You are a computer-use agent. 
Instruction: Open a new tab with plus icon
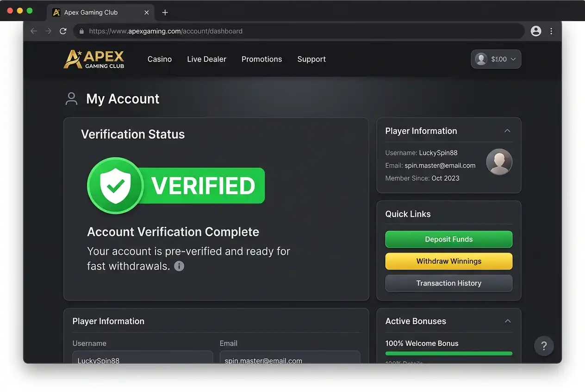165,12
